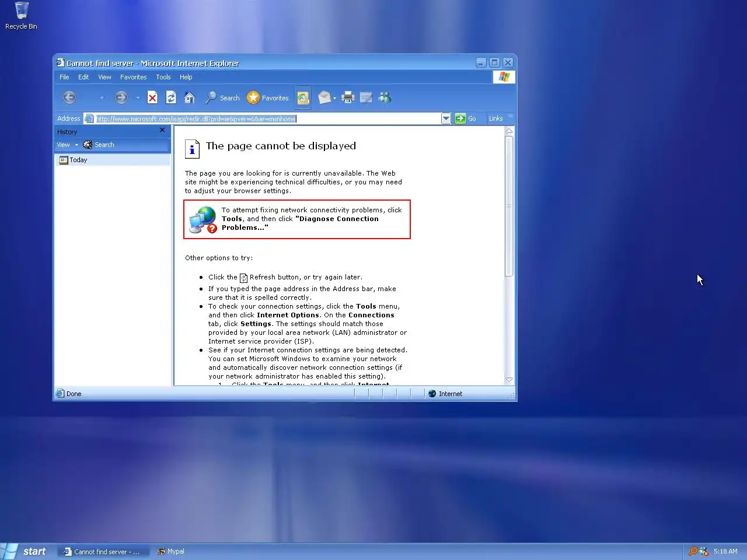The image size is (747, 560).
Task: Open the Forward button history dropdown
Action: tap(138, 98)
